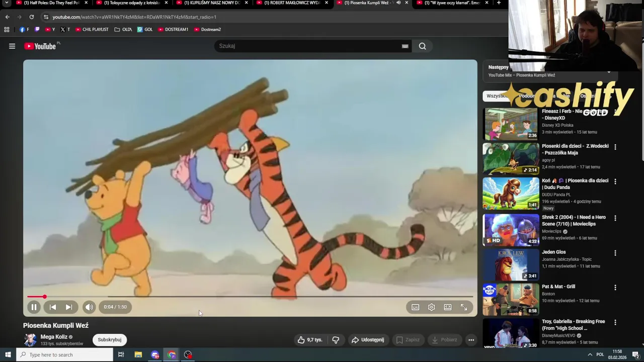This screenshot has height=362, width=644.
Task: Open the Twitch bookmark icon
Action: tap(37, 30)
